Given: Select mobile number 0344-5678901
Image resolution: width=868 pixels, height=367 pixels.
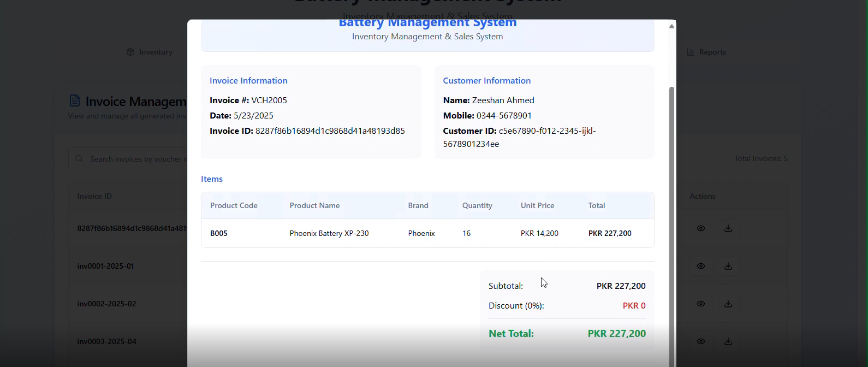Looking at the screenshot, I should [x=504, y=116].
